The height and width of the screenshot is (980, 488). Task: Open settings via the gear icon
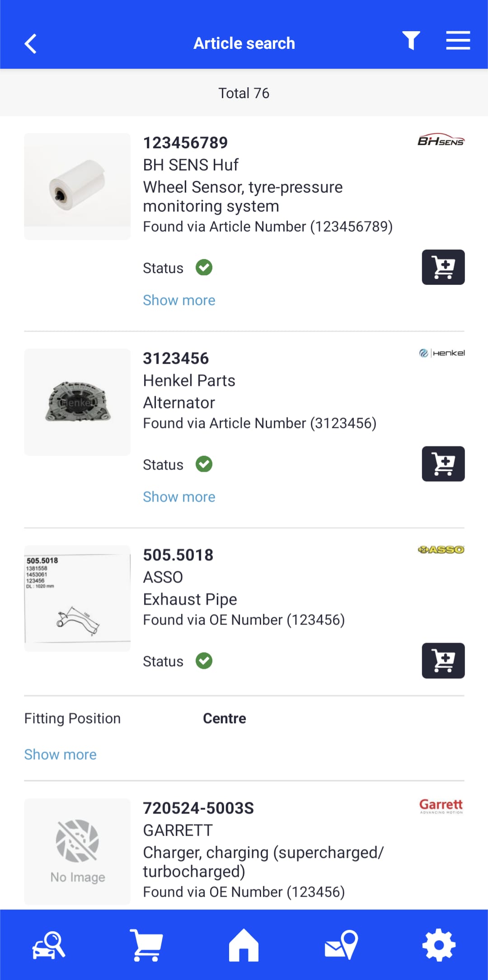pyautogui.click(x=438, y=944)
